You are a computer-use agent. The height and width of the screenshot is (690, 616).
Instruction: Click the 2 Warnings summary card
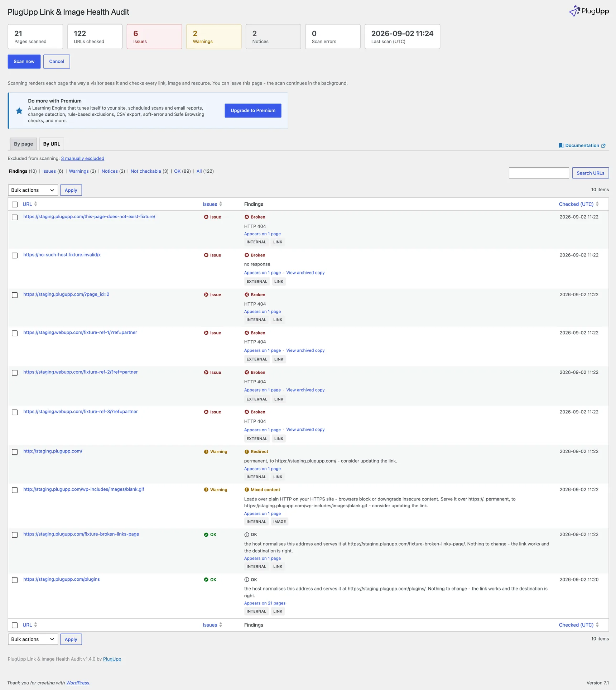[x=214, y=37]
